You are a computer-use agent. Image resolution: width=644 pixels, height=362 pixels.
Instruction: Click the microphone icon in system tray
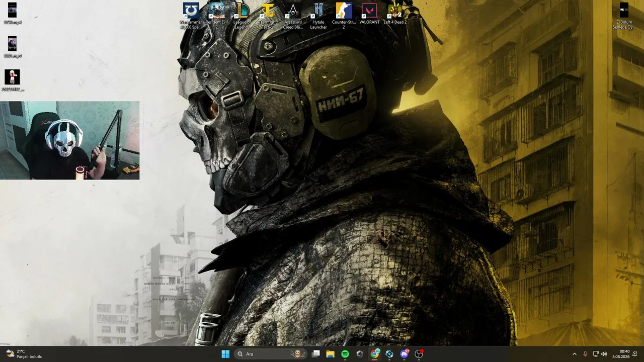pos(585,354)
